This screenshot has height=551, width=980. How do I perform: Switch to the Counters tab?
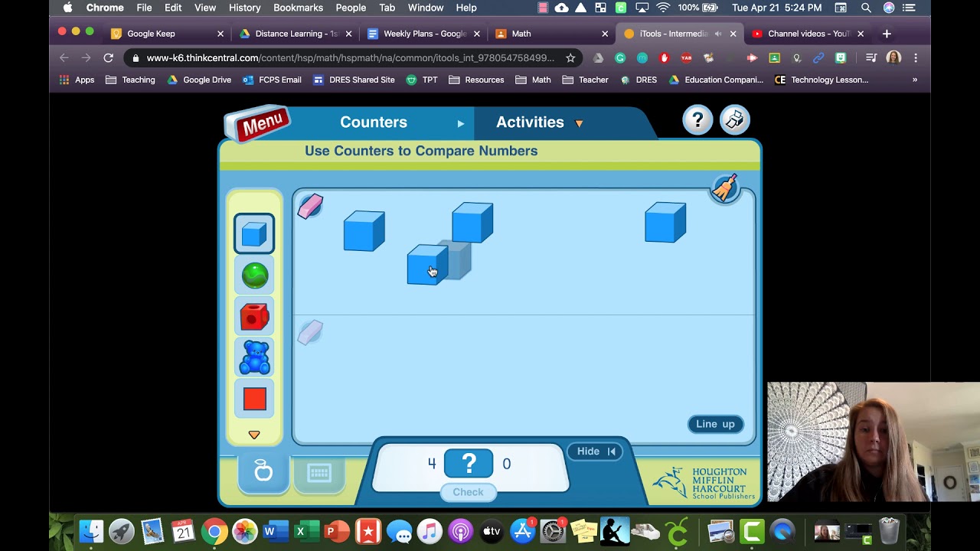(x=374, y=122)
